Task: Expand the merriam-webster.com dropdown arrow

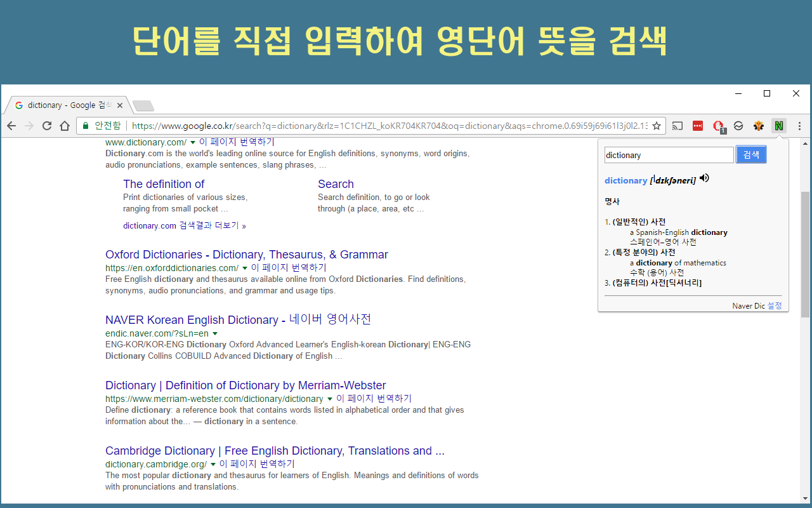Action: pos(330,399)
